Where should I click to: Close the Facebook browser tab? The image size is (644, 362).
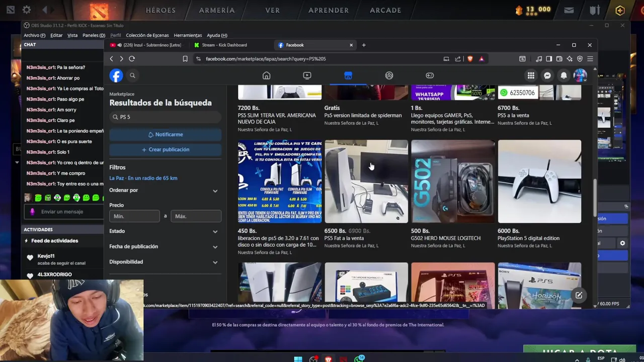click(351, 45)
